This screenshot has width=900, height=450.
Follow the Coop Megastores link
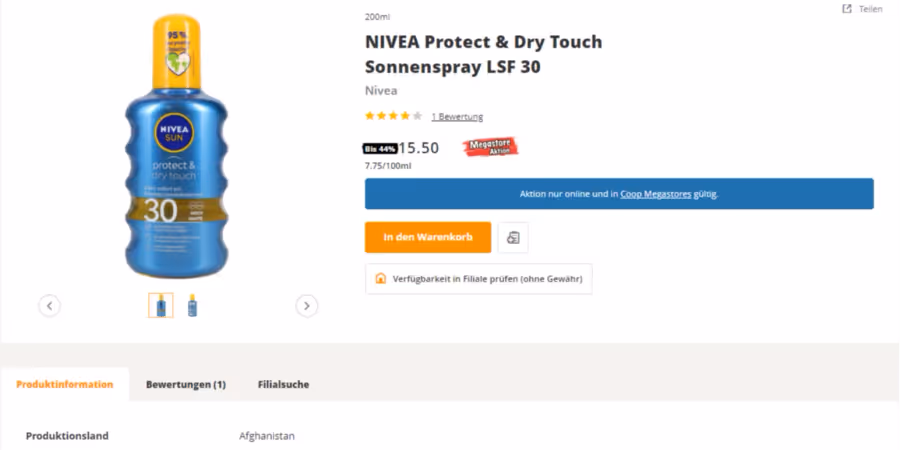coord(655,194)
